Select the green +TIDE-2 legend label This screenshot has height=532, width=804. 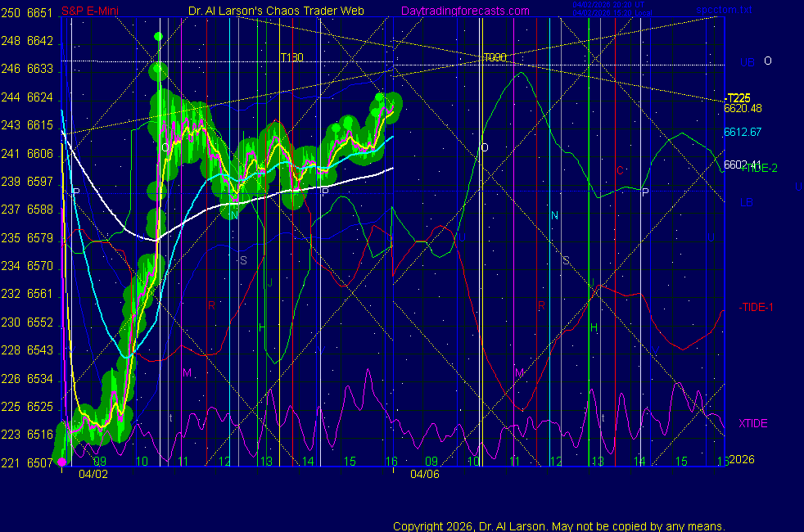(x=760, y=168)
